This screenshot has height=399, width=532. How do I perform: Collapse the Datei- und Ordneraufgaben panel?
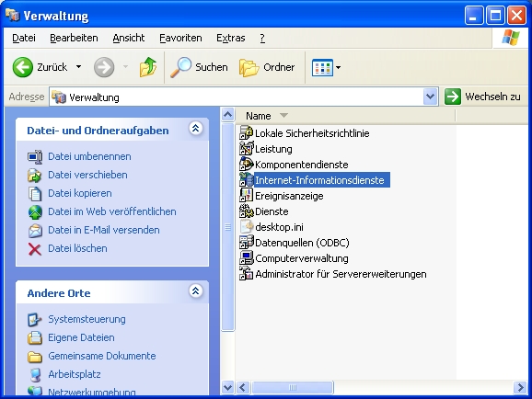[x=196, y=129]
